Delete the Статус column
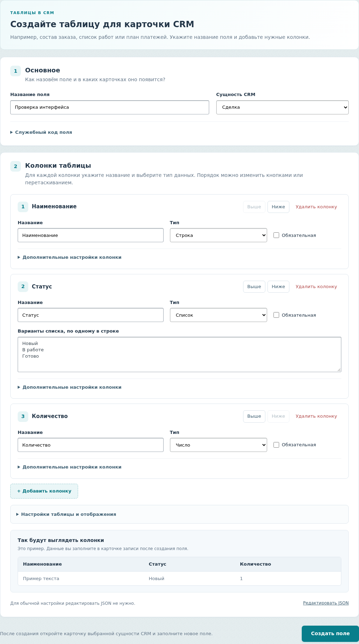This screenshot has height=644, width=359. point(316,287)
